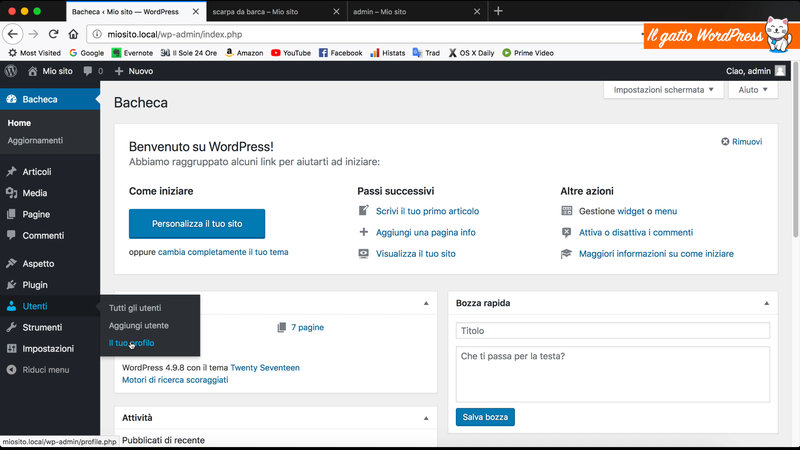Go back with the browser back arrow
800x450 pixels.
click(13, 34)
